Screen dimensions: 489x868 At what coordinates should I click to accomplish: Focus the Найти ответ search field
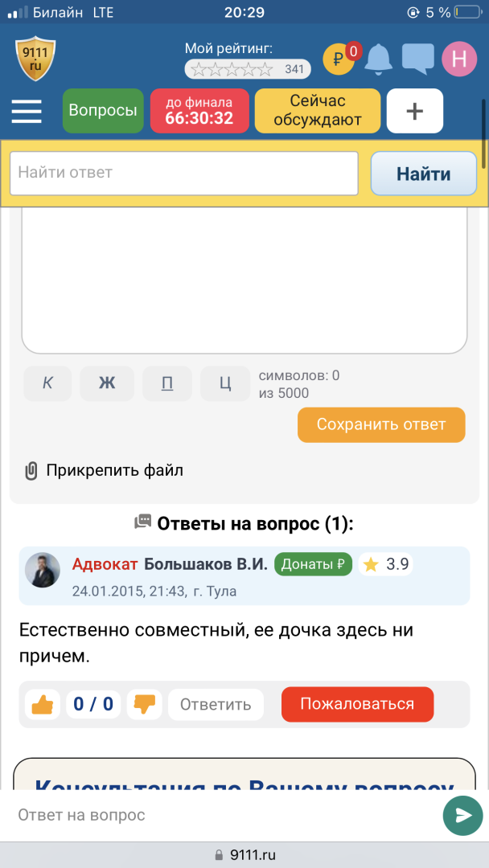(184, 173)
